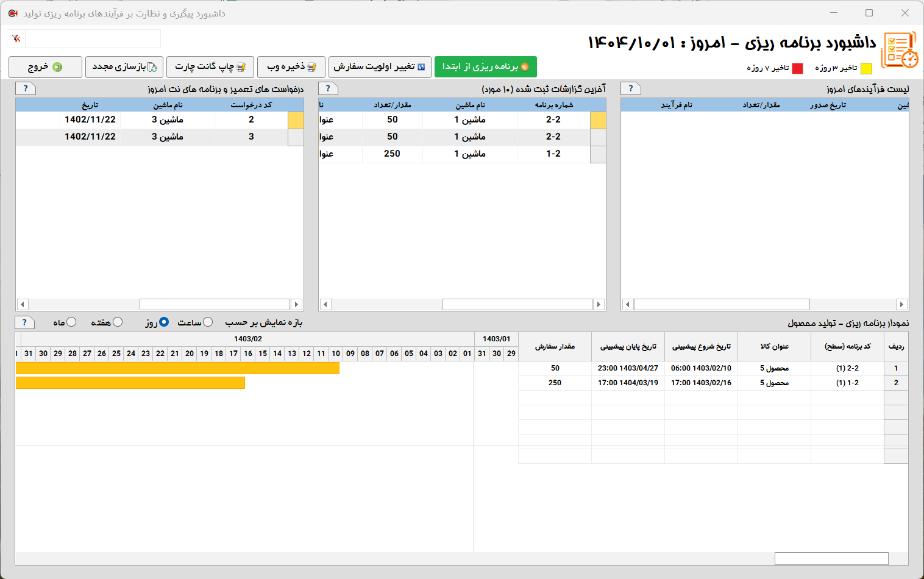
Task: Click the ذخیره وب toolbar button
Action: 291,66
